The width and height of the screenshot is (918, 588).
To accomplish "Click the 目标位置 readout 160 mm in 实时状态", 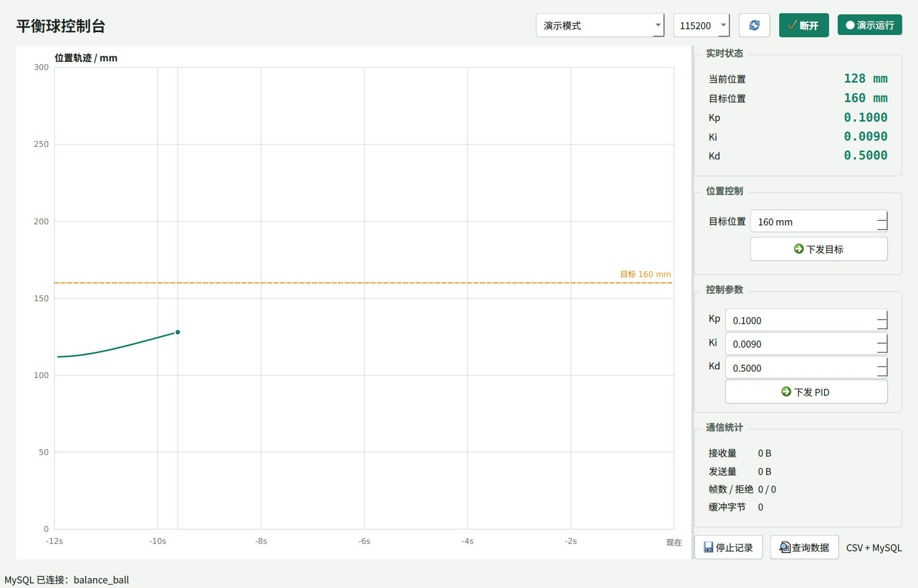I will [x=865, y=98].
